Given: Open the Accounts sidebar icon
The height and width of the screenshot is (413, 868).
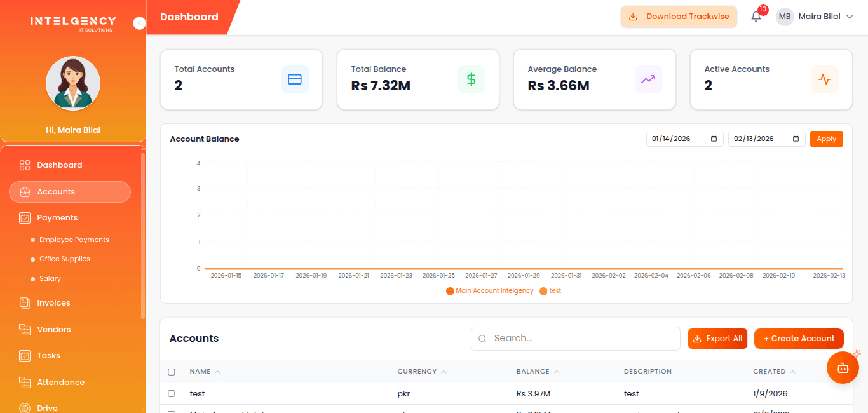Looking at the screenshot, I should click(x=24, y=191).
